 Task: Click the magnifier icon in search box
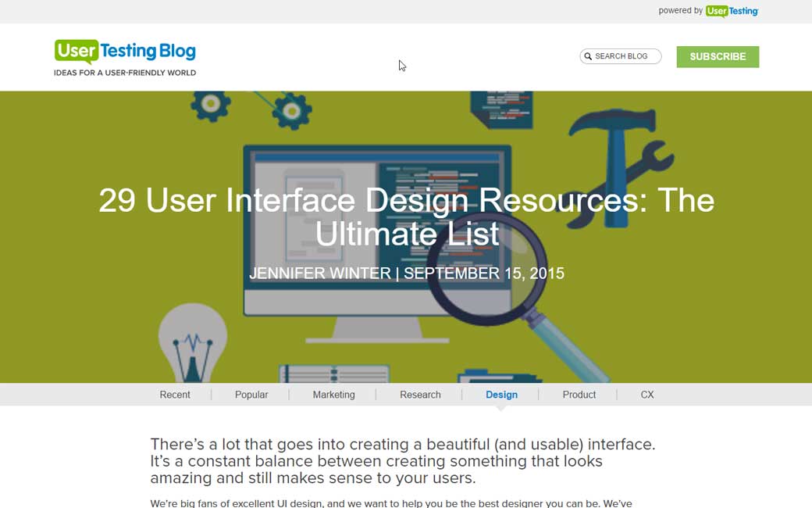pyautogui.click(x=588, y=56)
